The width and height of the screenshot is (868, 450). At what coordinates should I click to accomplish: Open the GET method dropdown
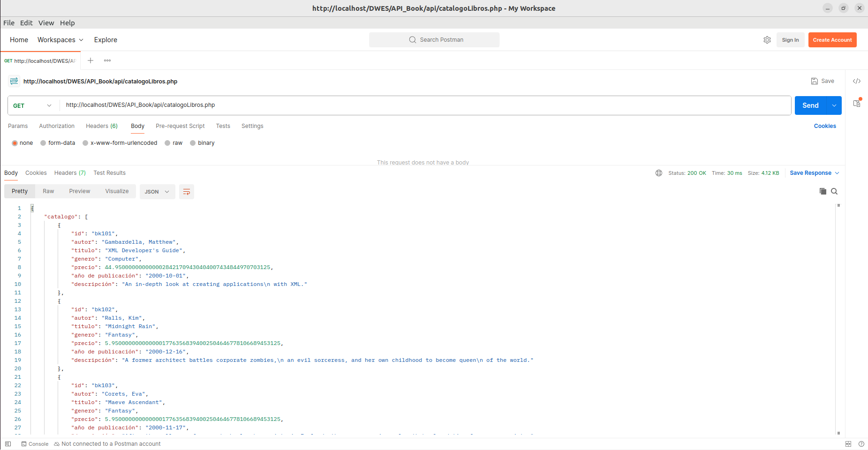point(33,105)
